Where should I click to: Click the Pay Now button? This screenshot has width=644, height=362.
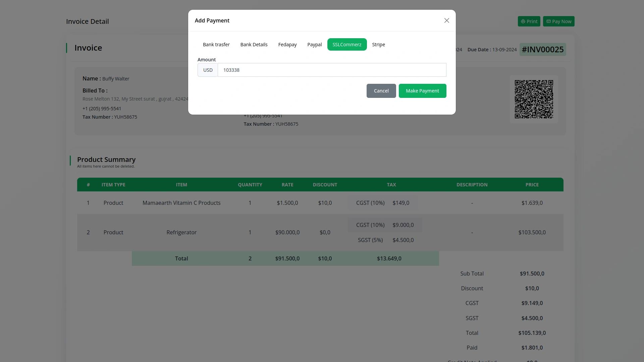[x=558, y=21]
